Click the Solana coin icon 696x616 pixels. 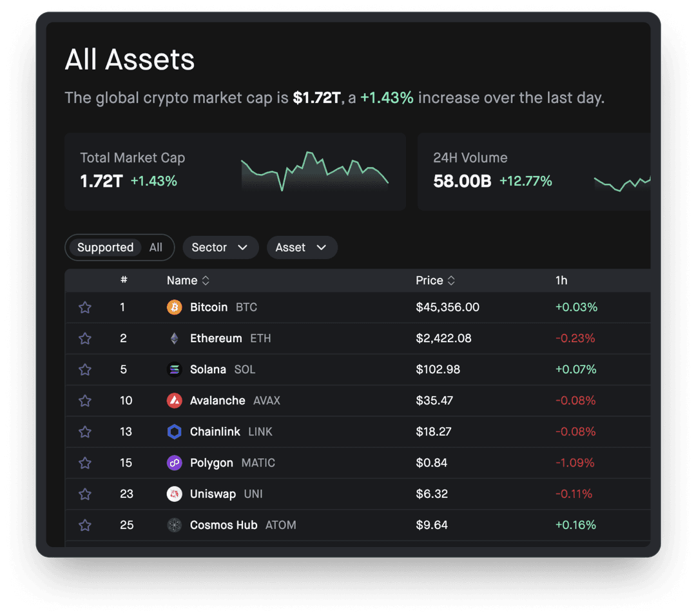(x=174, y=369)
